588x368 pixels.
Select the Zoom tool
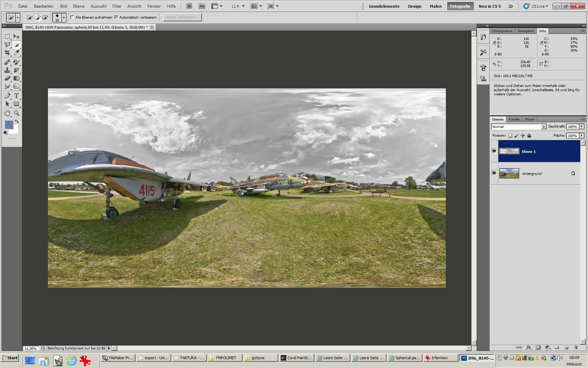pyautogui.click(x=16, y=113)
